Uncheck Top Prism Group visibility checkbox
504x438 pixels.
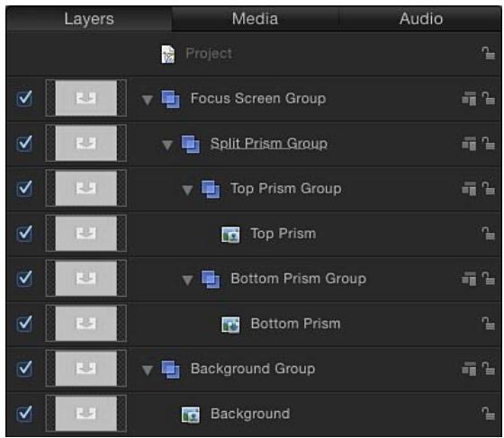click(24, 188)
